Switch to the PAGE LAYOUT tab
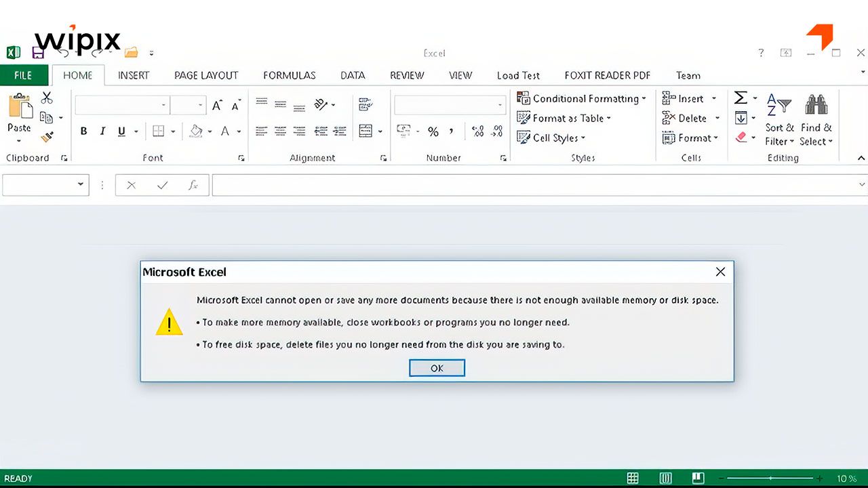The height and width of the screenshot is (488, 868). point(205,75)
